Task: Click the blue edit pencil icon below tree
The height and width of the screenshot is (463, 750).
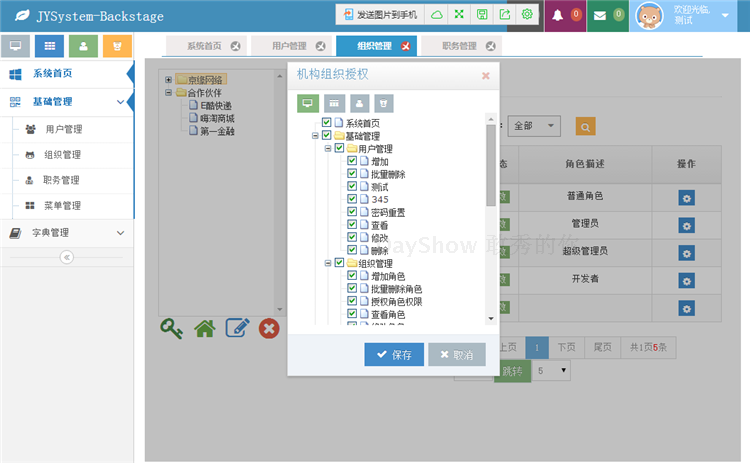Action: [237, 328]
